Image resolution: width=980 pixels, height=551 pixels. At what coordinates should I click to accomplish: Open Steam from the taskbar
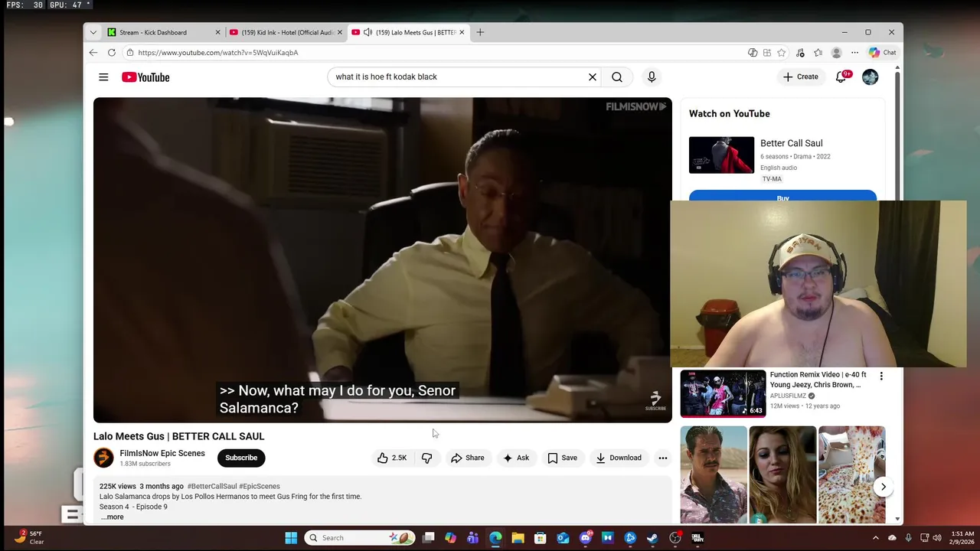click(x=652, y=538)
